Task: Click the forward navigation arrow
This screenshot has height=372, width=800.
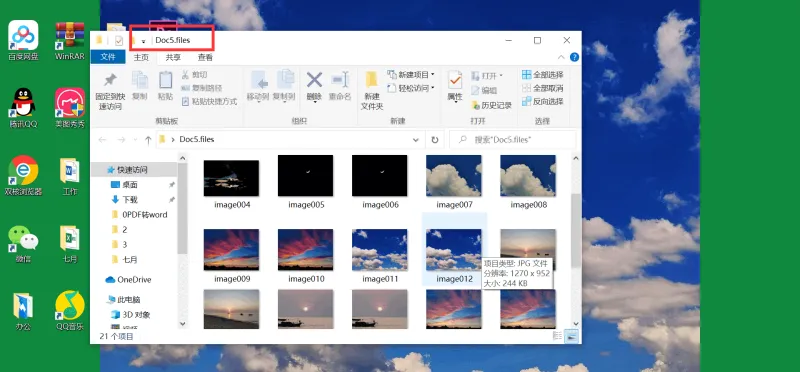Action: pyautogui.click(x=121, y=139)
